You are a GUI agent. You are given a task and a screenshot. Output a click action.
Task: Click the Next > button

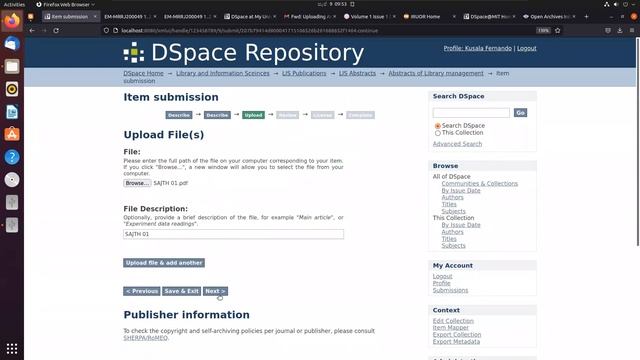pos(215,291)
